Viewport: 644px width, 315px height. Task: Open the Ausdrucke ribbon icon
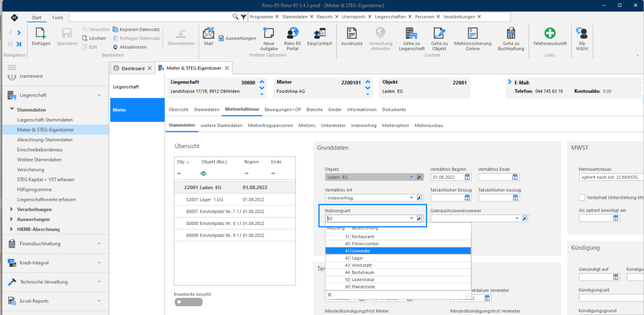point(352,37)
